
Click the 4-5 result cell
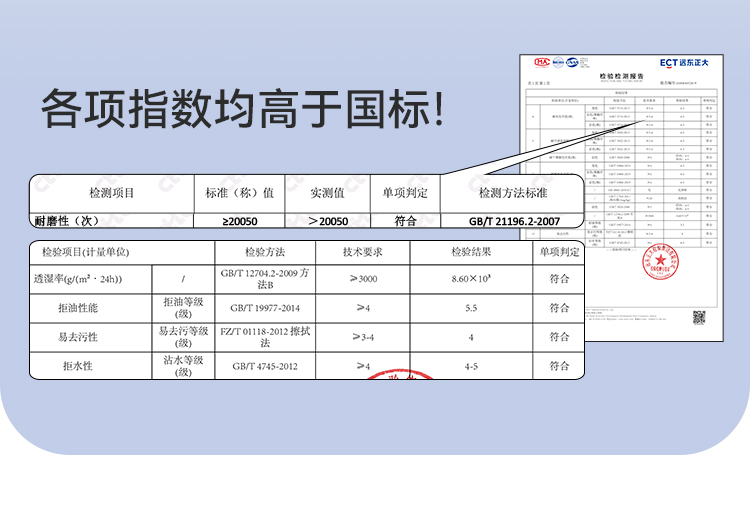point(471,366)
